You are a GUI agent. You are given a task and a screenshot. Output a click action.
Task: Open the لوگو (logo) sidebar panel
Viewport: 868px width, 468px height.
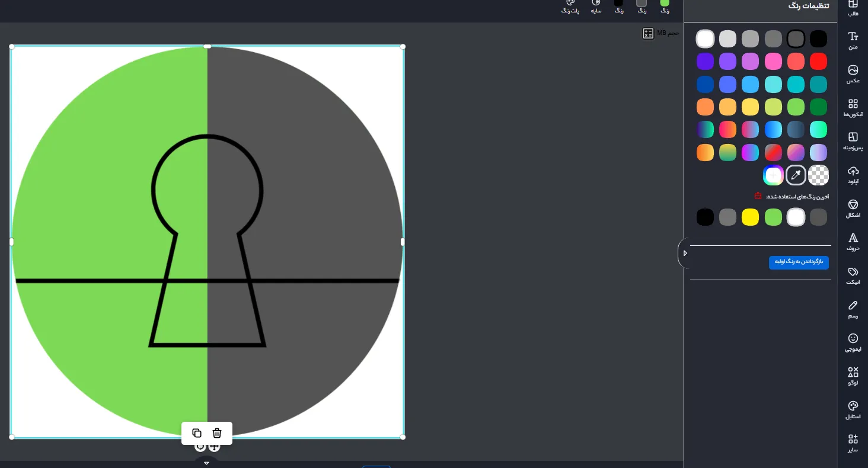tap(853, 376)
